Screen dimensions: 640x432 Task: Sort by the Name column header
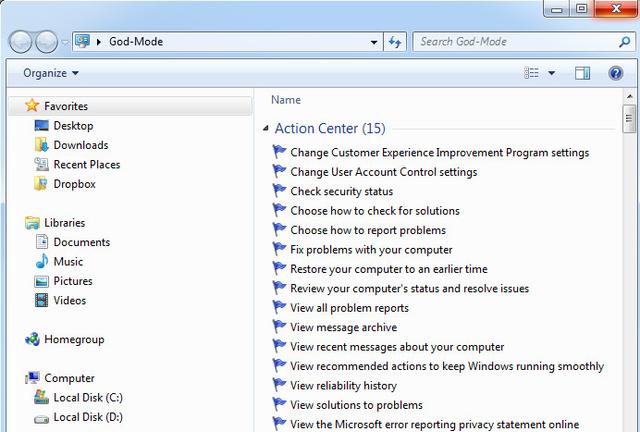pyautogui.click(x=286, y=100)
